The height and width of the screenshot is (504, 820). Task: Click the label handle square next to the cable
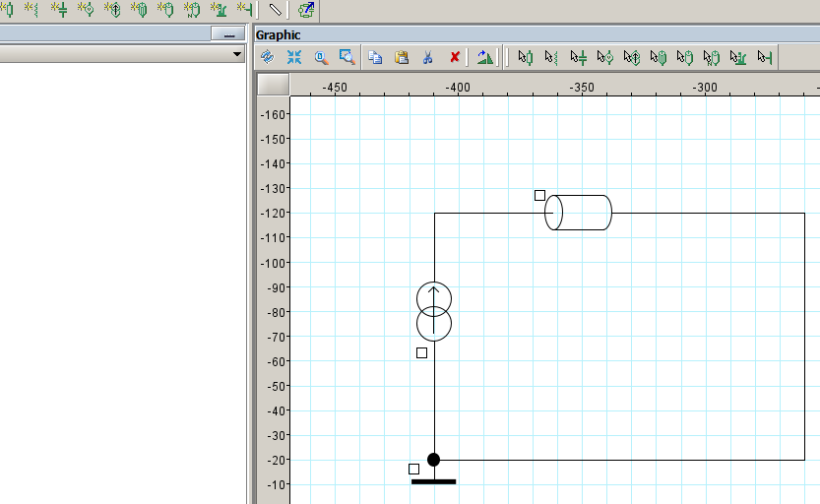[x=539, y=195]
